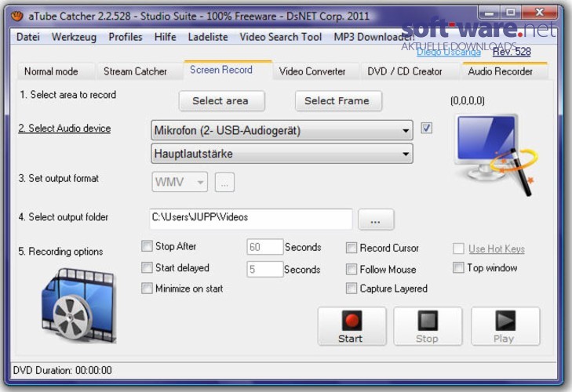Click the output folder path field

click(x=251, y=219)
